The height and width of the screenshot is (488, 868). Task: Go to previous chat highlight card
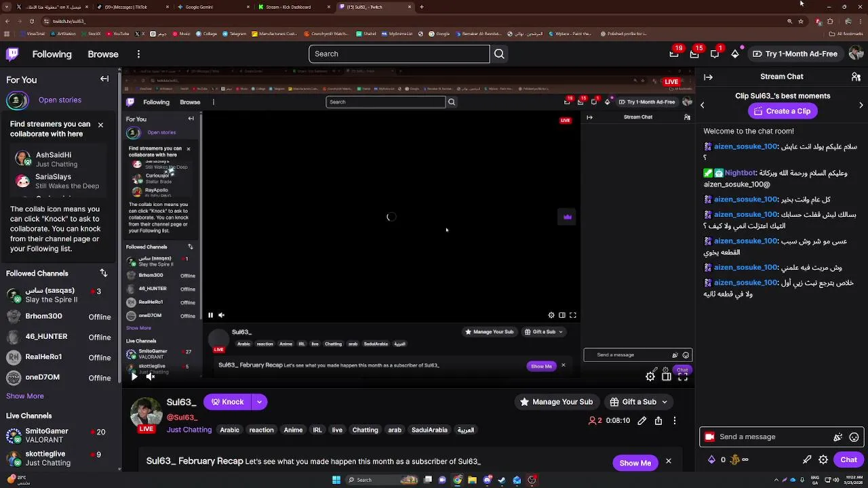703,105
